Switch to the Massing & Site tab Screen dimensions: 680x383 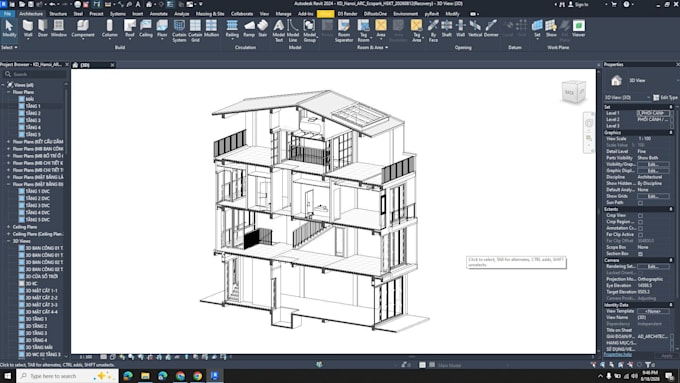[210, 14]
